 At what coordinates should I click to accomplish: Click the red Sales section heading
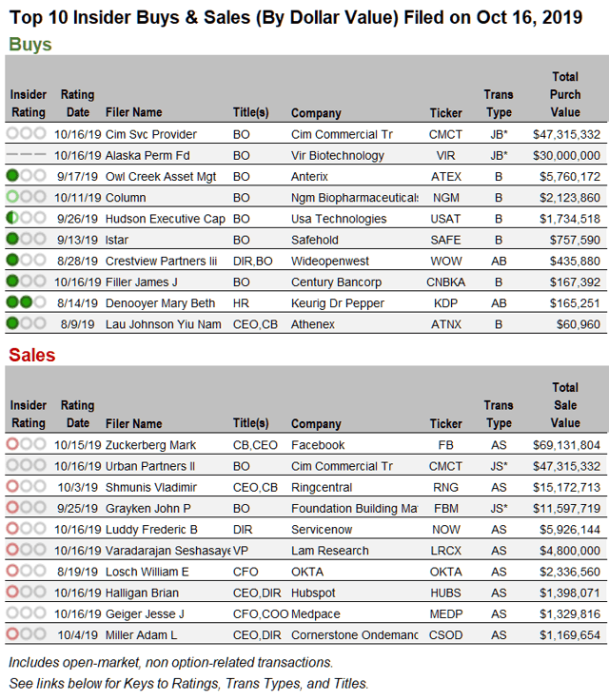(x=32, y=355)
